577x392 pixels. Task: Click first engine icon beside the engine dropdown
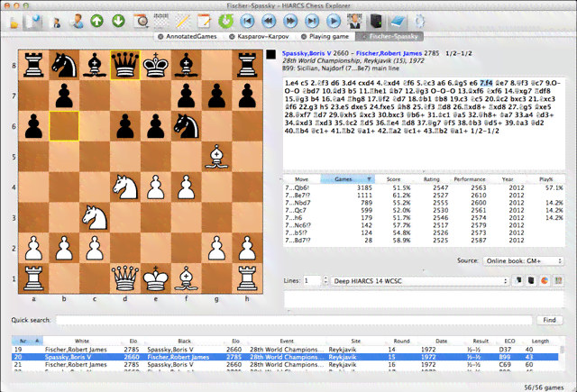point(518,280)
